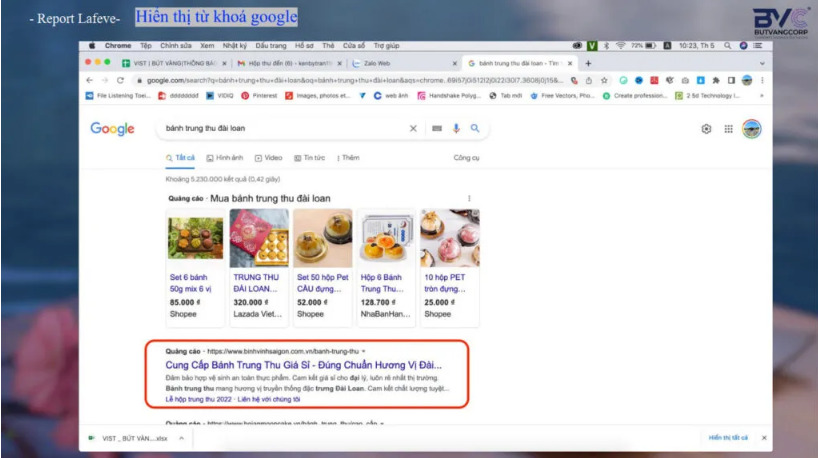Bookmark this page with star icon

click(604, 80)
